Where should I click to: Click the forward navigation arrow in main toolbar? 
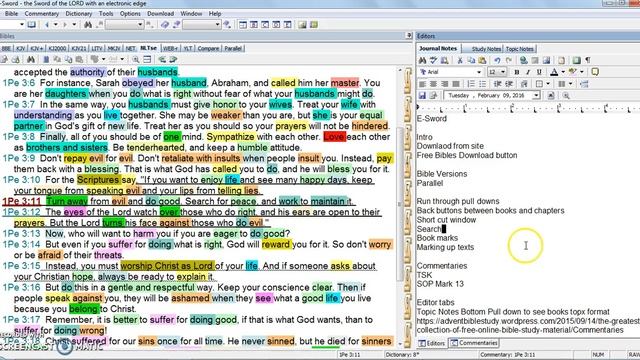point(65,25)
